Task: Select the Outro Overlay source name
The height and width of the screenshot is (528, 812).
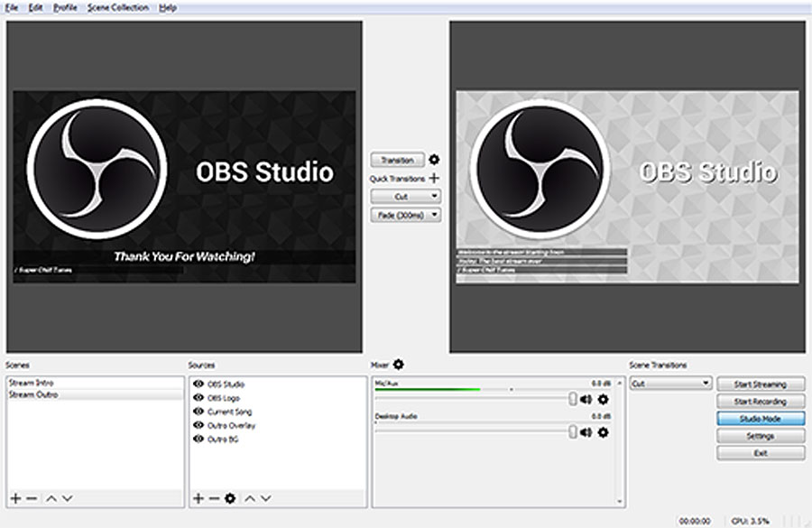Action: point(231,425)
